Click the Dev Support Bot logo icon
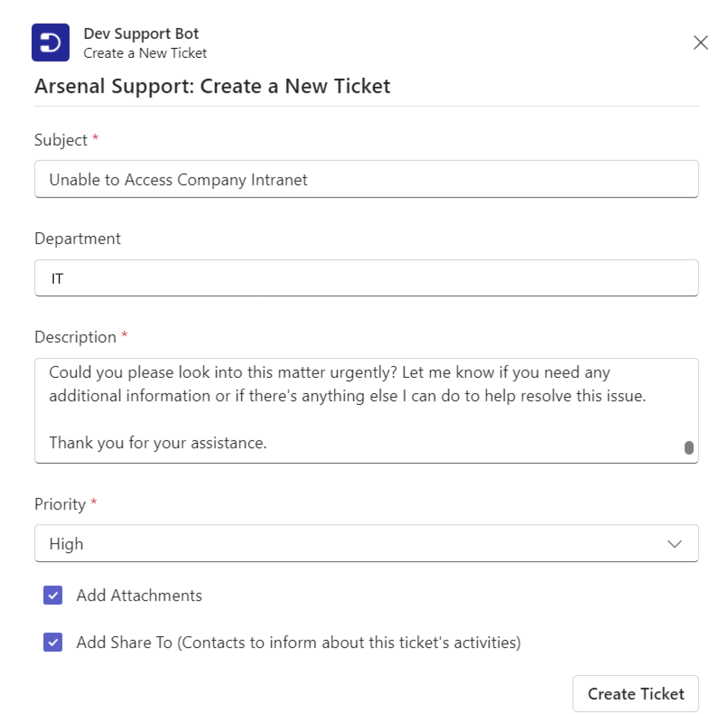Image resolution: width=728 pixels, height=714 pixels. click(x=50, y=43)
